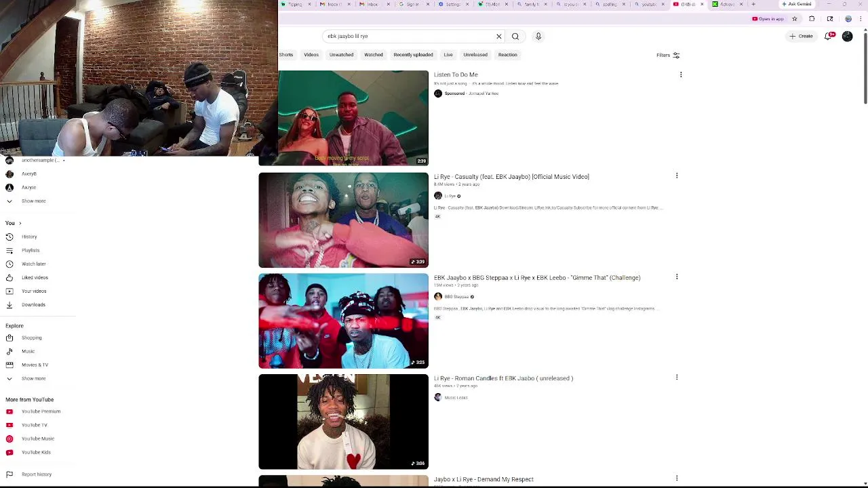This screenshot has width=868, height=488.
Task: Open a new browser tab
Action: coord(753,4)
